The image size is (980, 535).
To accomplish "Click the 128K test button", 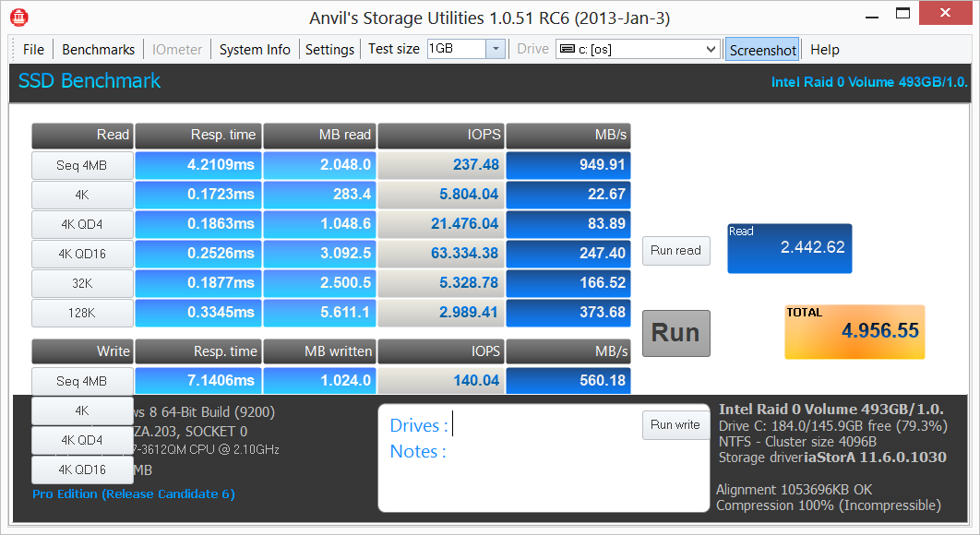I will (82, 313).
